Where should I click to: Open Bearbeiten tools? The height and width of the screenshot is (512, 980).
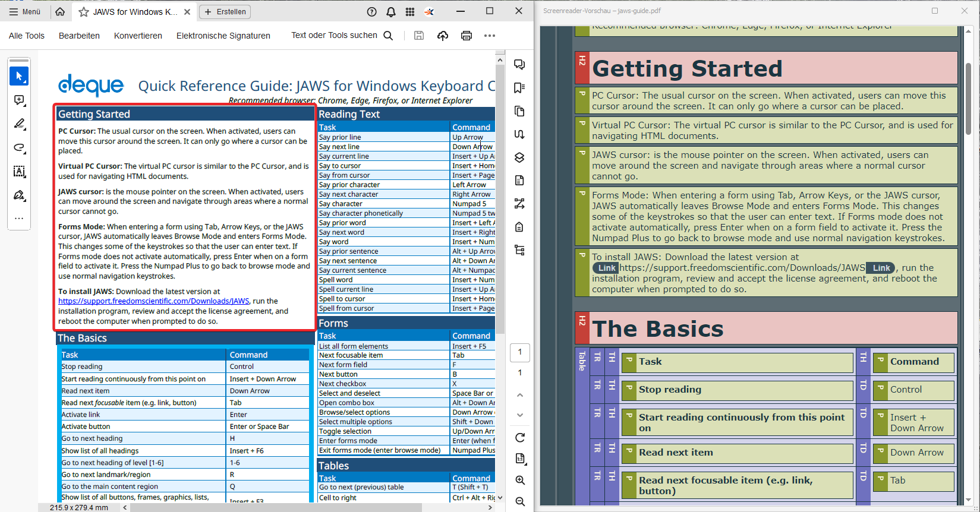pos(79,36)
